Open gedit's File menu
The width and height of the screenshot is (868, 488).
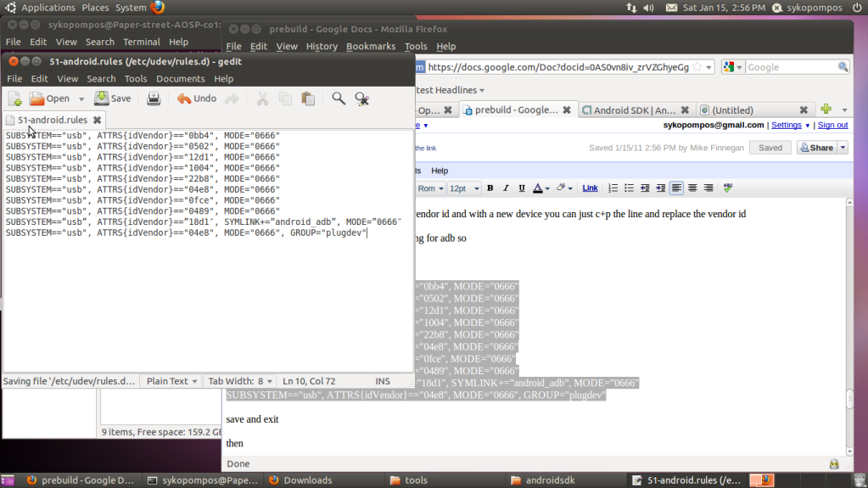tap(14, 79)
